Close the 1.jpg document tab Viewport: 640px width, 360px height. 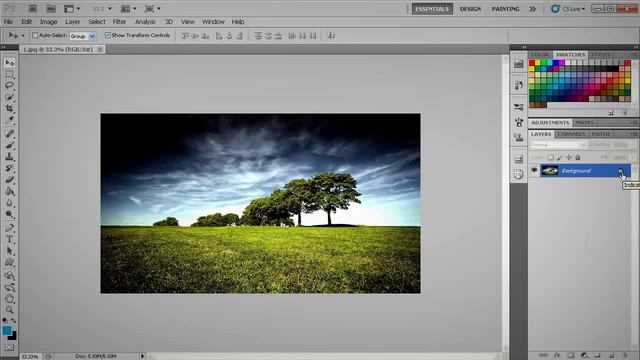pos(100,49)
